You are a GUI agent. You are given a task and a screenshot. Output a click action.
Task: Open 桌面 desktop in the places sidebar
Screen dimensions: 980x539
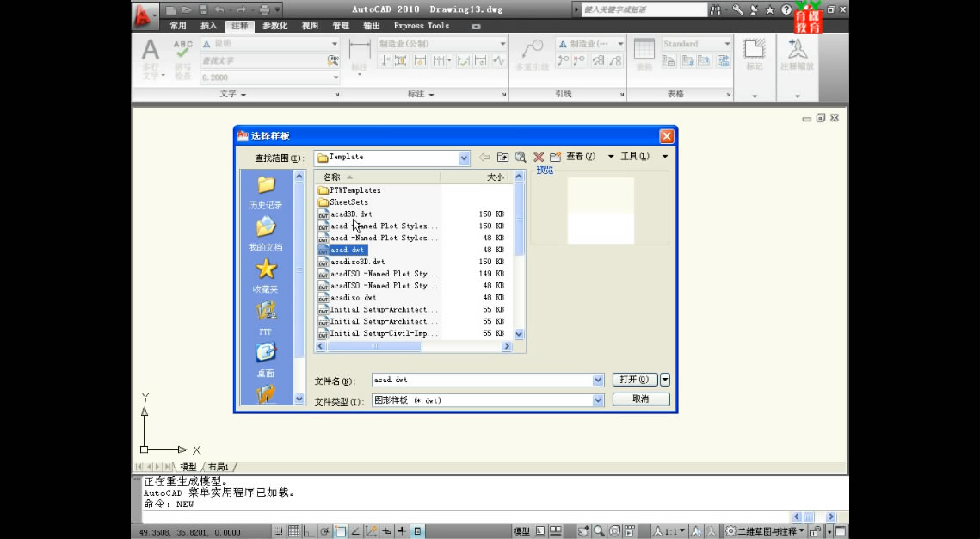266,360
